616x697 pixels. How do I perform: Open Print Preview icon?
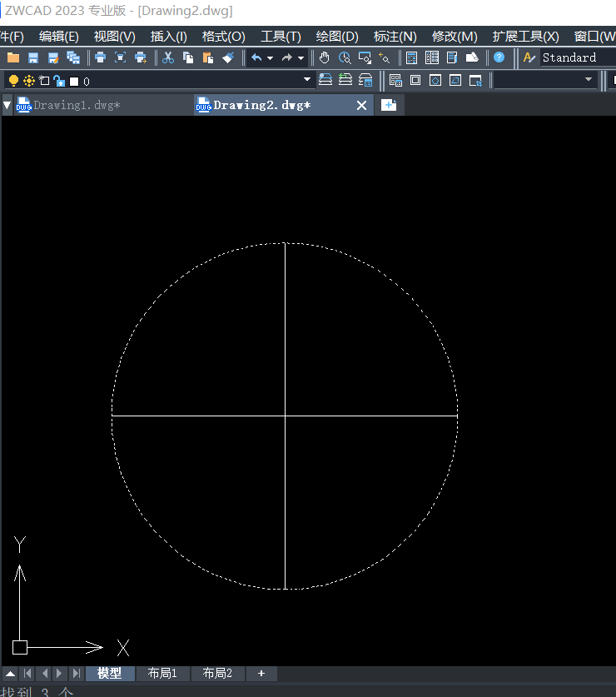click(121, 57)
